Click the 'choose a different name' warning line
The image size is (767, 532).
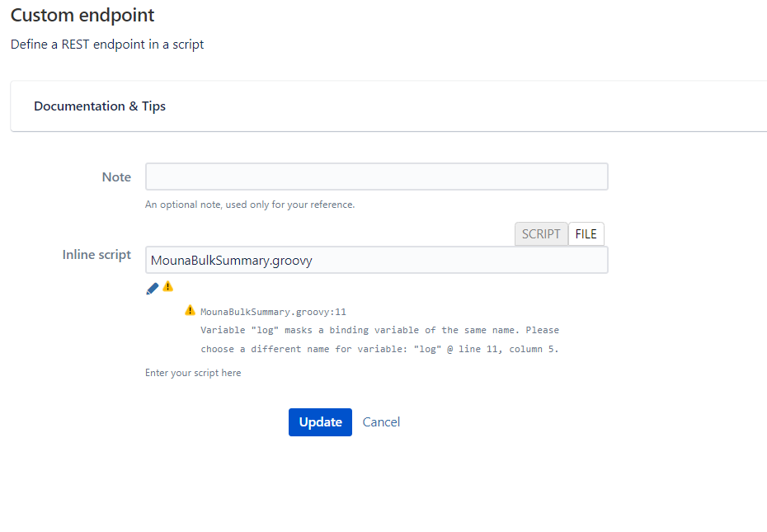point(379,349)
